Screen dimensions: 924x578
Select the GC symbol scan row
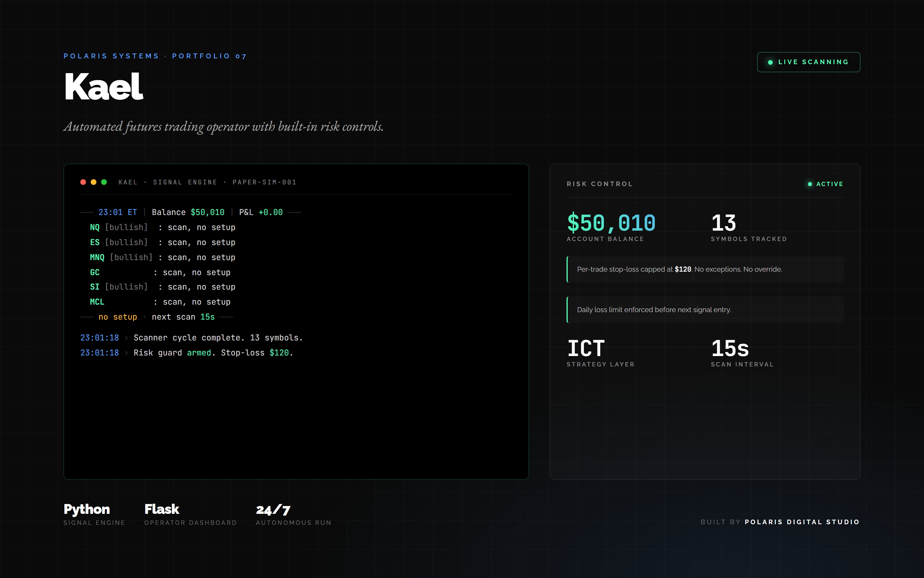click(x=160, y=272)
